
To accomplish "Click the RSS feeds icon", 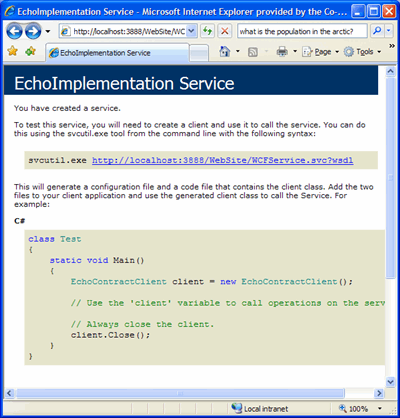I will coord(253,52).
